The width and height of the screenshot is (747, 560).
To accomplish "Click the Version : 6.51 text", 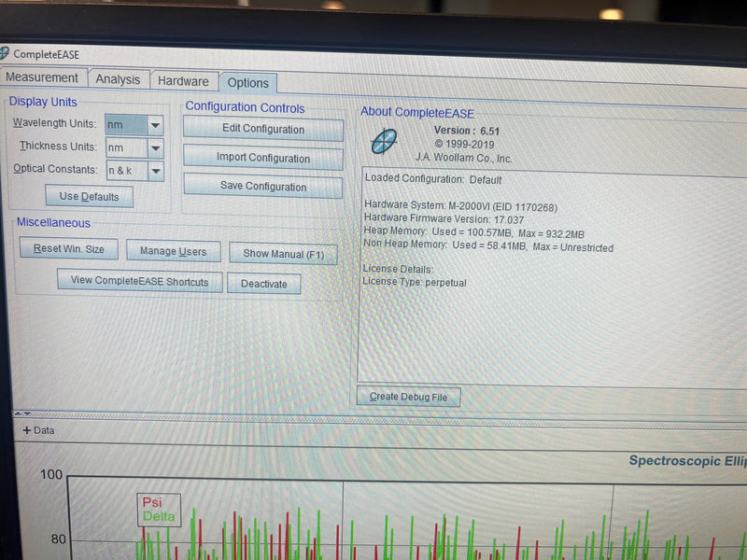I will [466, 131].
